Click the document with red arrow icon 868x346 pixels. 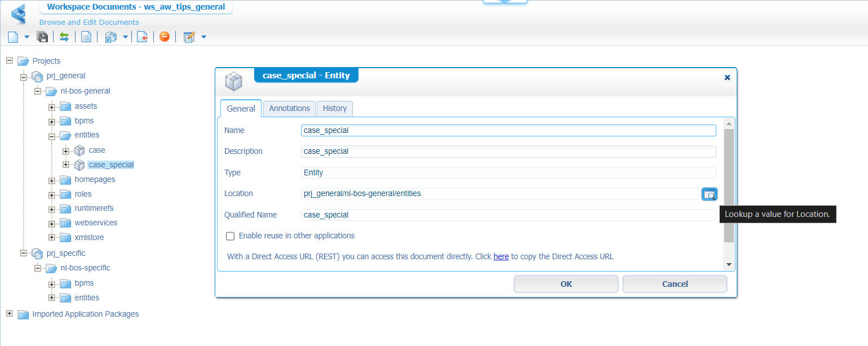[x=143, y=37]
